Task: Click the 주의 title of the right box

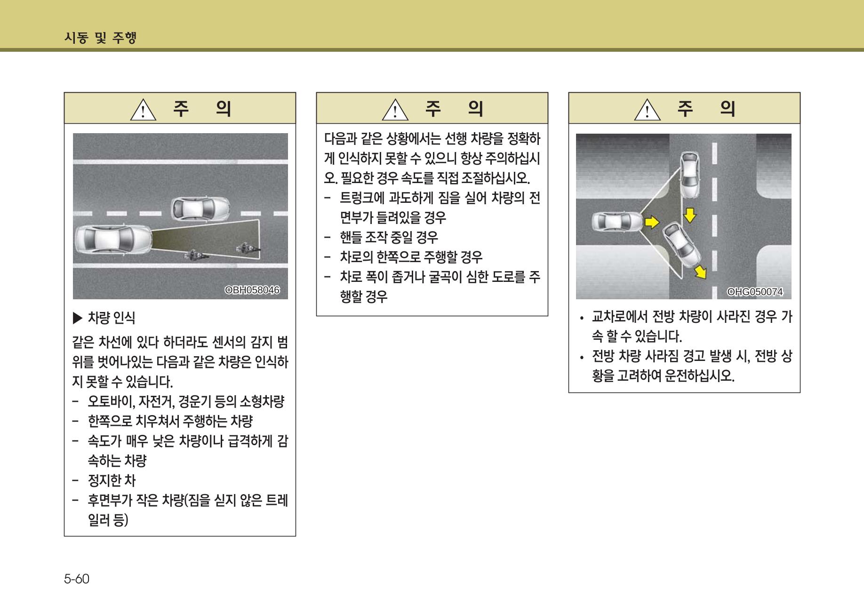Action: (x=706, y=109)
